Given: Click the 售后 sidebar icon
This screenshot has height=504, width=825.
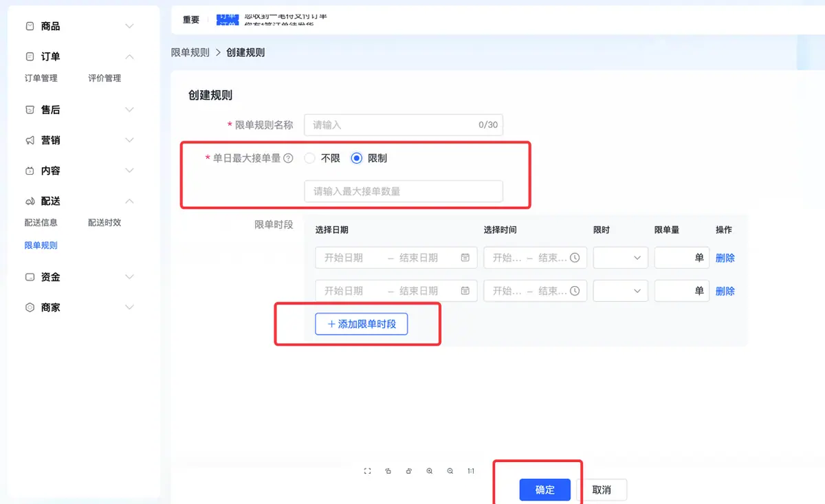Looking at the screenshot, I should 30,110.
